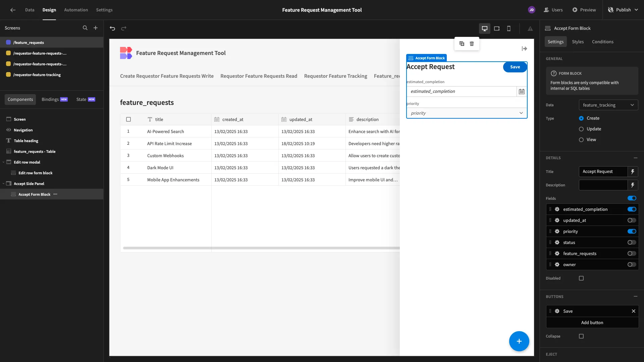Disable the estimated_completion field toggle
This screenshot has width=644, height=362.
tap(632, 209)
